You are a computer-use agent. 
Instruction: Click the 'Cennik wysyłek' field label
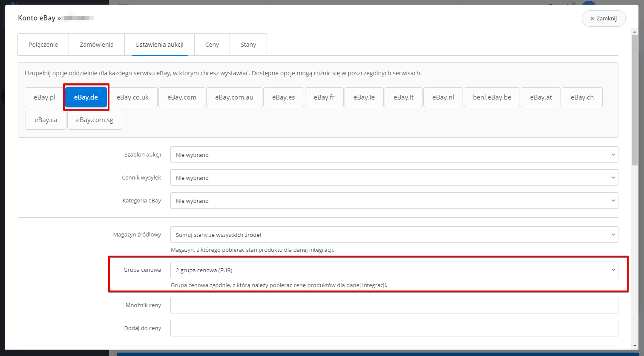click(141, 178)
